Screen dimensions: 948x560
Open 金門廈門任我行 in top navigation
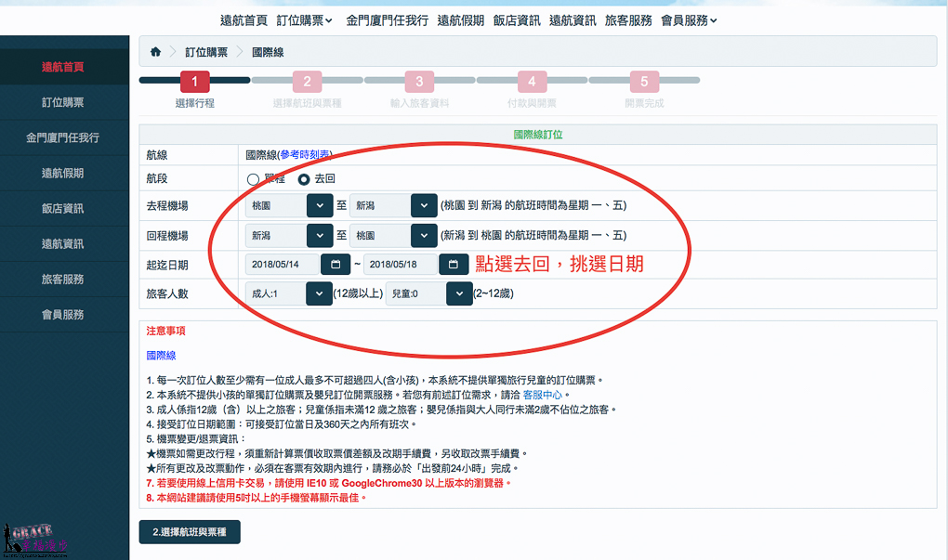(387, 20)
